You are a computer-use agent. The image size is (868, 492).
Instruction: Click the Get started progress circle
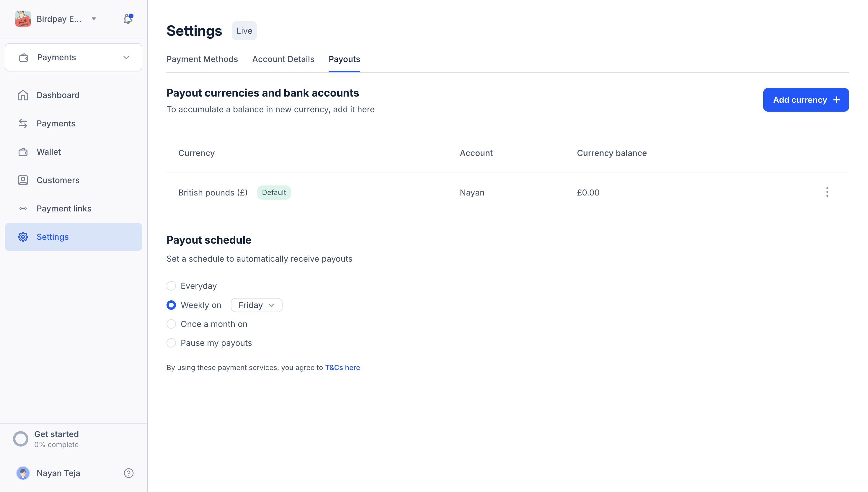[21, 439]
